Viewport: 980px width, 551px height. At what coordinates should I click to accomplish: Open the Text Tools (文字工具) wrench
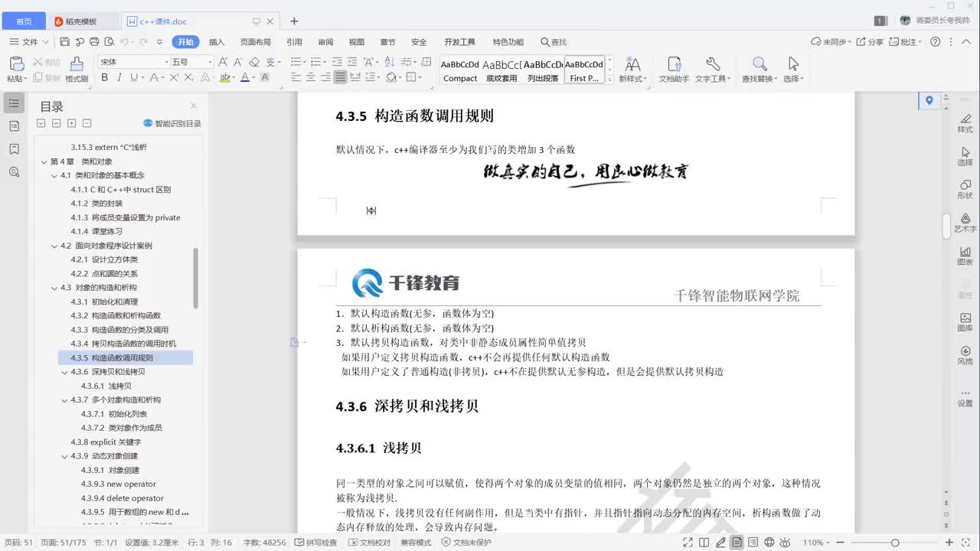tap(713, 70)
